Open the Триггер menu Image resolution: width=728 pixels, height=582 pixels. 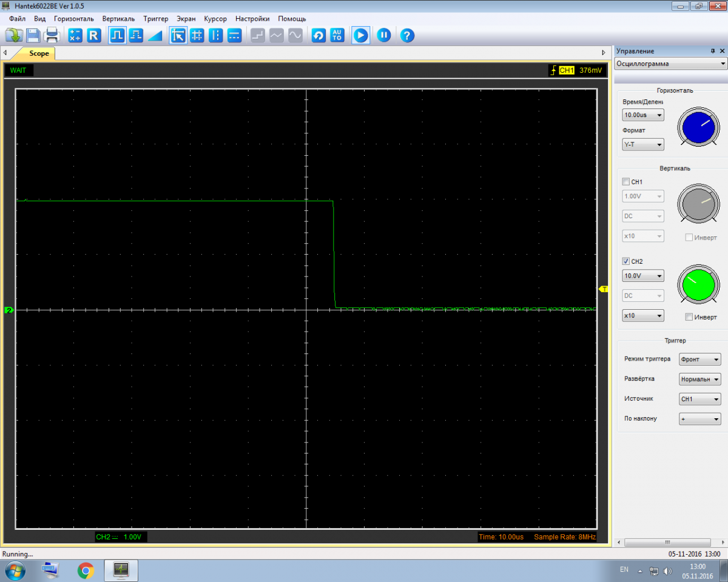(x=156, y=19)
